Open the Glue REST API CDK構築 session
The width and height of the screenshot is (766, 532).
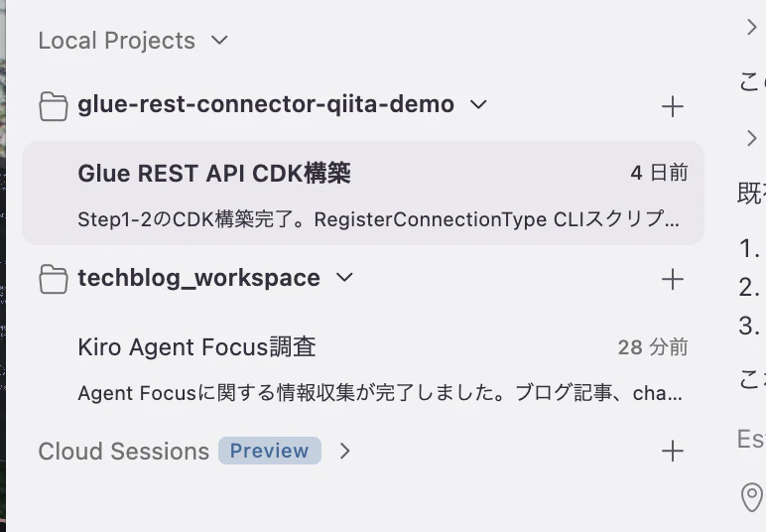click(x=363, y=194)
